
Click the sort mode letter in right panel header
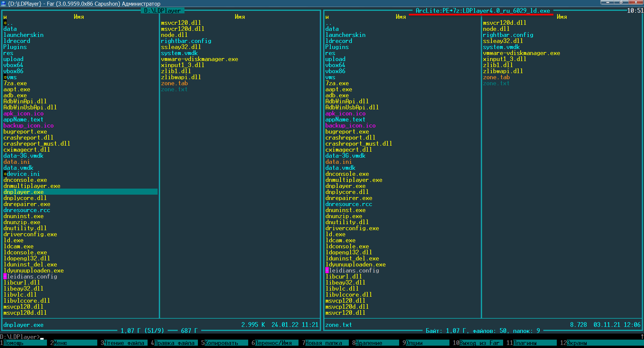pyautogui.click(x=327, y=17)
